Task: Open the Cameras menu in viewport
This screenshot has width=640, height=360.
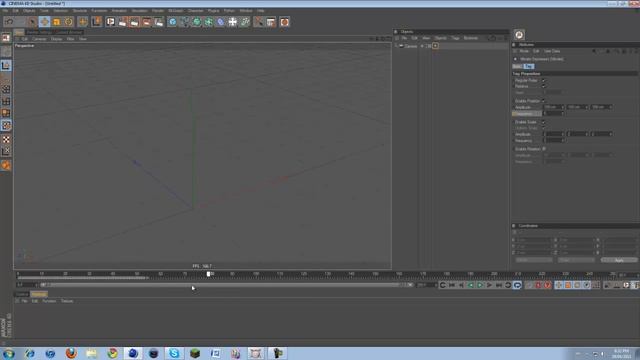Action: click(x=39, y=39)
